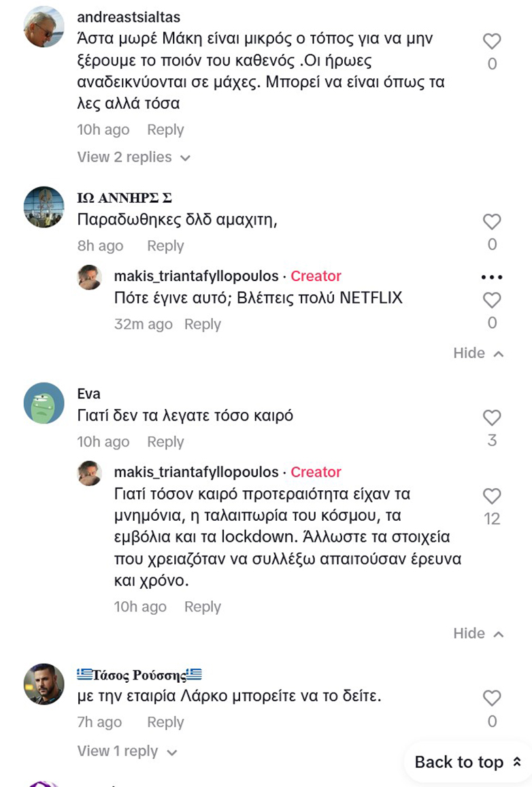Expand View 2 replies under andreastsialtas

click(134, 157)
